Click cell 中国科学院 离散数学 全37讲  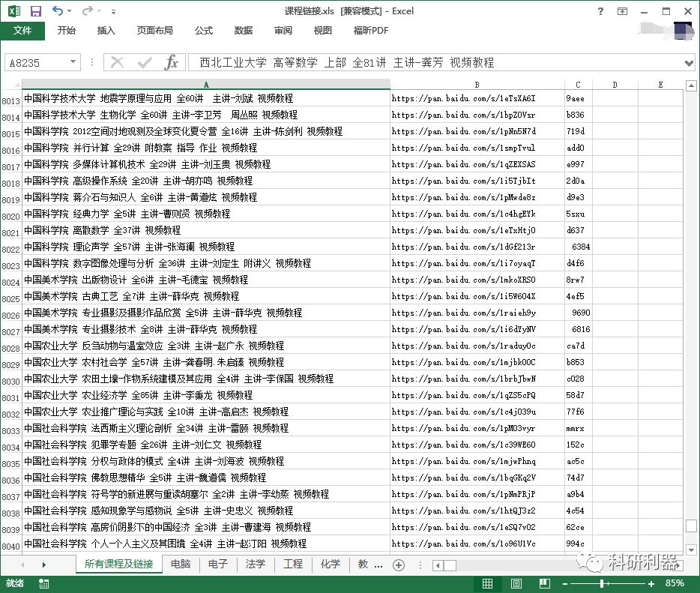click(206, 230)
